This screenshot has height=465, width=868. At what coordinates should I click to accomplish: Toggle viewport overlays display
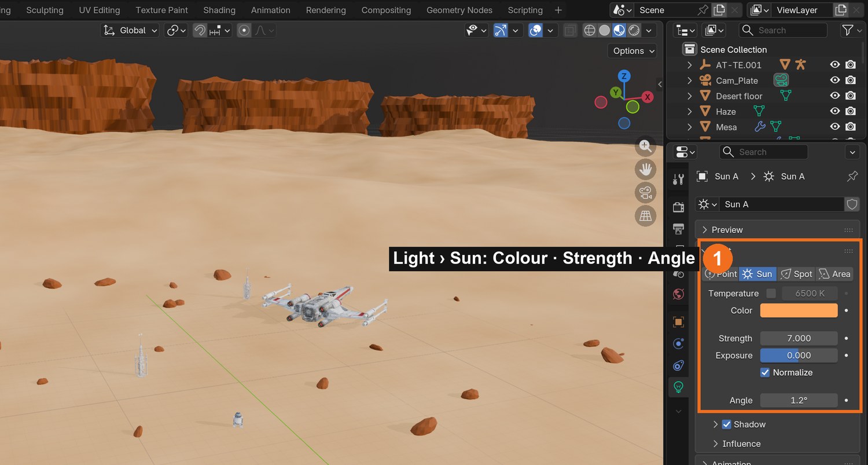536,30
